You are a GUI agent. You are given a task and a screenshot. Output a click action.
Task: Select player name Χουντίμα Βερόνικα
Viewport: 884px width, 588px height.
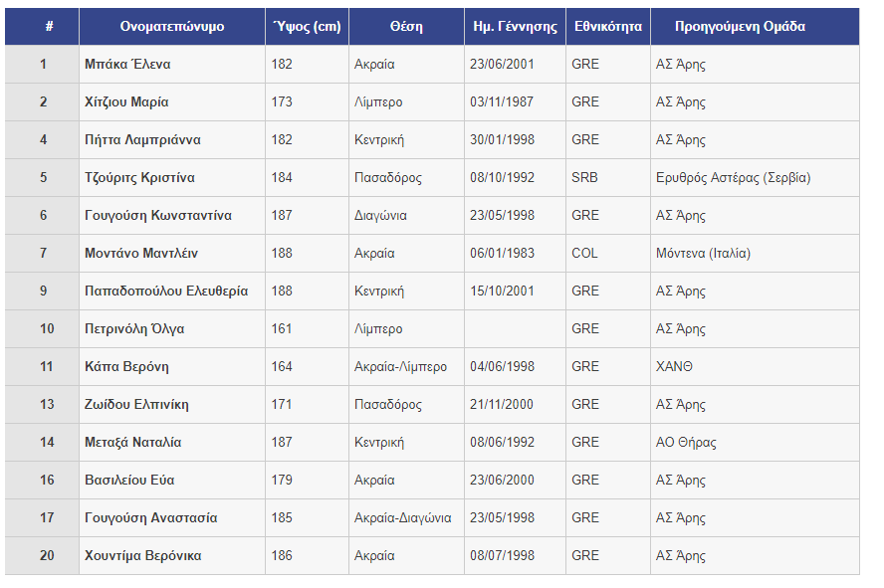(x=143, y=556)
